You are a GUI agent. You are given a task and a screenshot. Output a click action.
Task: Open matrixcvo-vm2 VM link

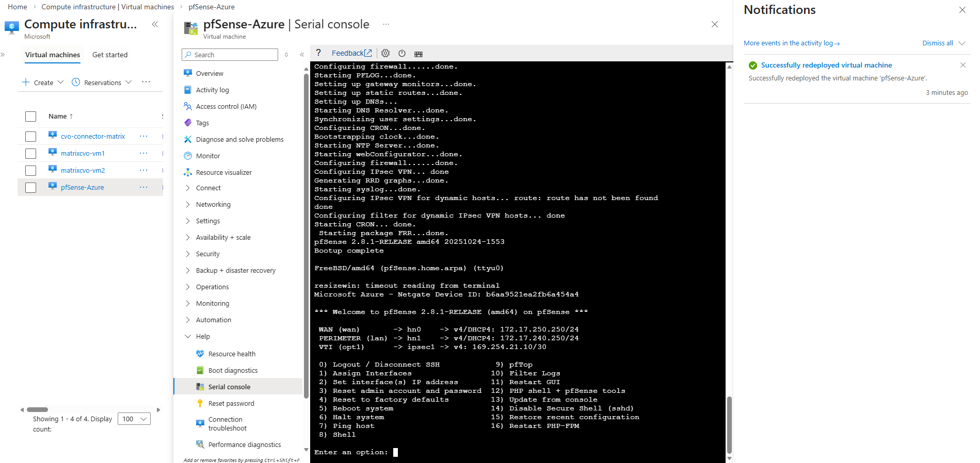tap(83, 171)
